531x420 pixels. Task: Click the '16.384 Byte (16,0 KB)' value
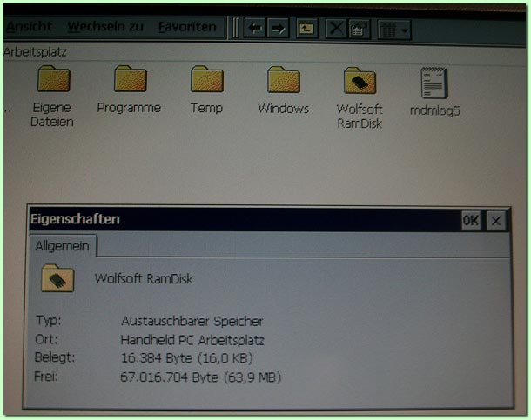click(x=187, y=358)
